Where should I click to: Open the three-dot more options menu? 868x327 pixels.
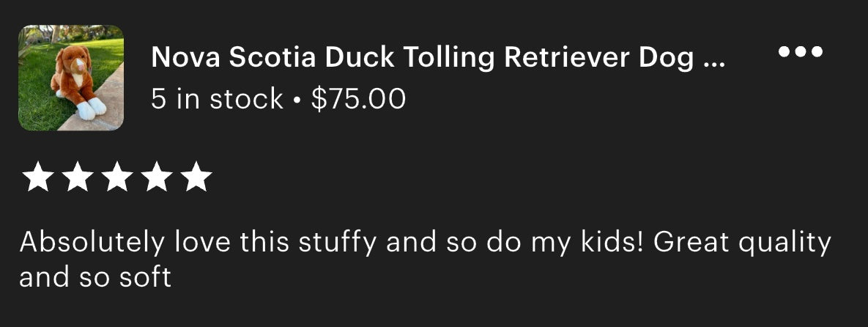(x=800, y=51)
